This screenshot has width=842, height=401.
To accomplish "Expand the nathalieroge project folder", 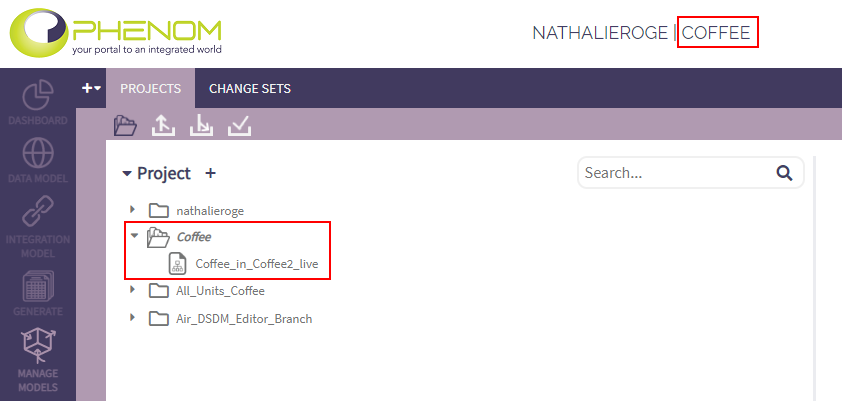I will coord(132,210).
